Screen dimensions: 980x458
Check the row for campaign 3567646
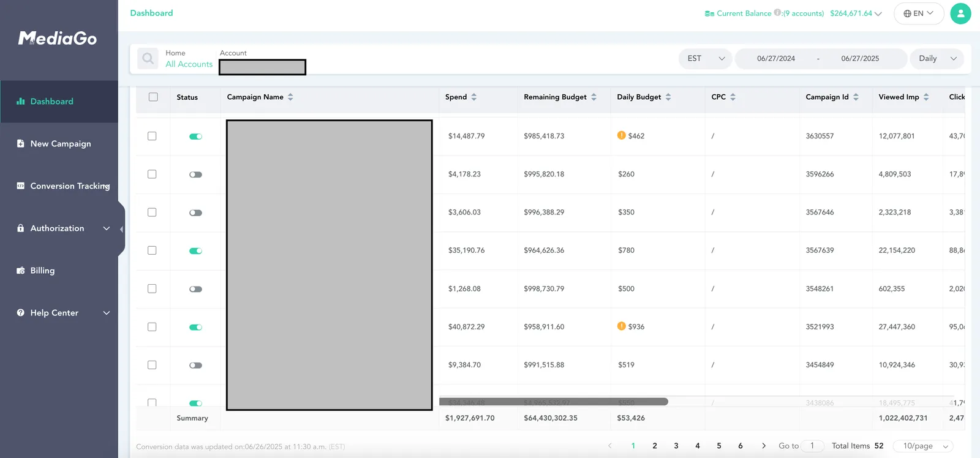152,212
